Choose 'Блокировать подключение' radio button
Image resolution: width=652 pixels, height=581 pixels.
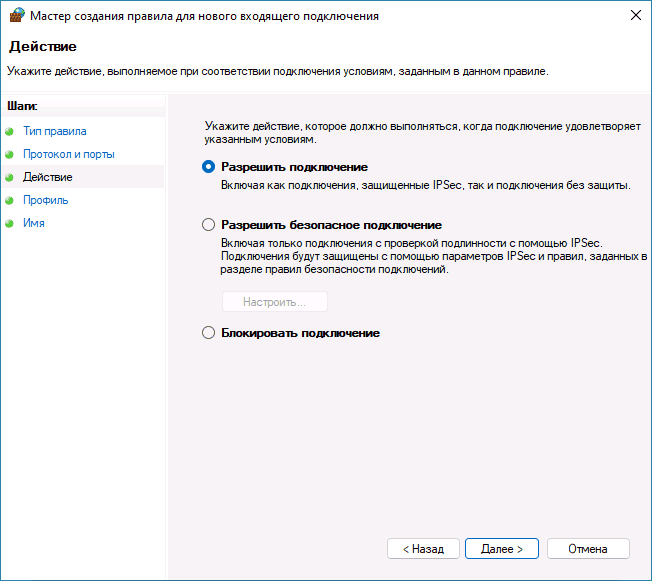pyautogui.click(x=208, y=333)
